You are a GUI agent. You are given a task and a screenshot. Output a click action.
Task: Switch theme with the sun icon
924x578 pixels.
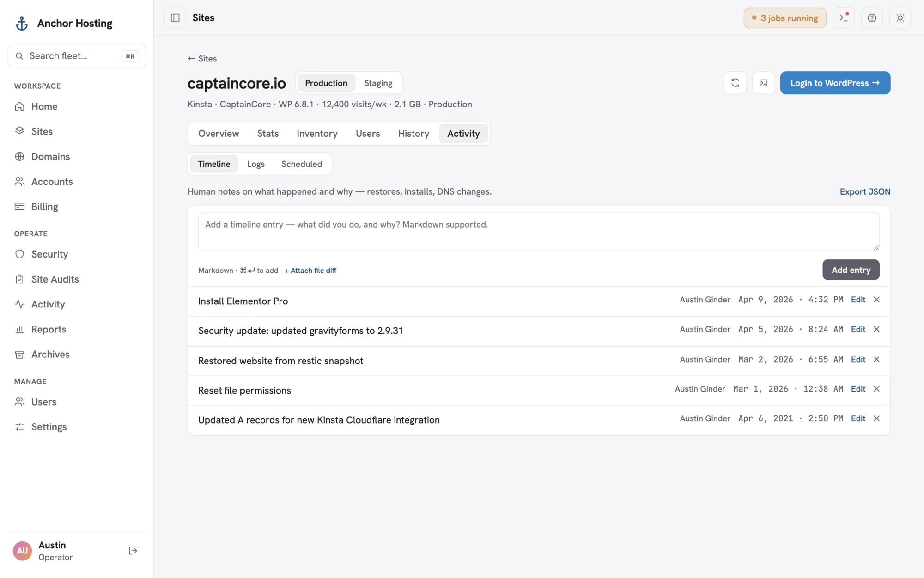(900, 18)
